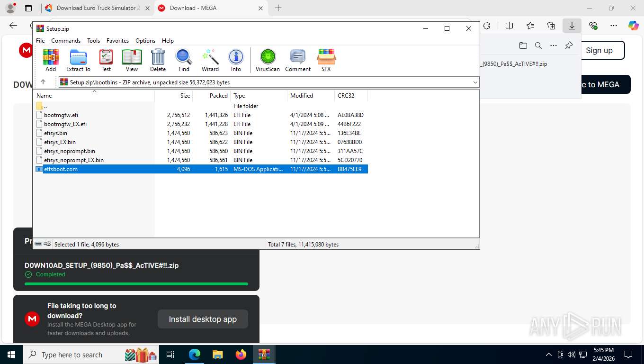Open the parent '..' folder entry
The height and width of the screenshot is (364, 644).
click(45, 106)
